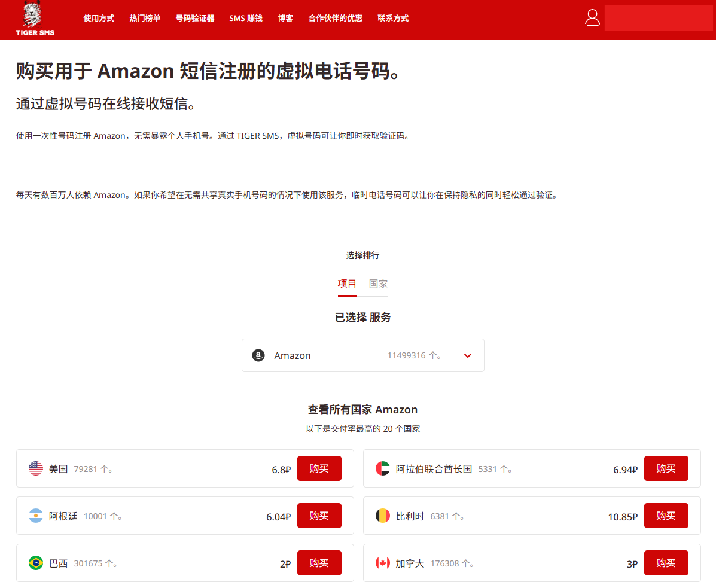Select the 巴西 country name
Screen dimensions: 716x588
pos(59,563)
